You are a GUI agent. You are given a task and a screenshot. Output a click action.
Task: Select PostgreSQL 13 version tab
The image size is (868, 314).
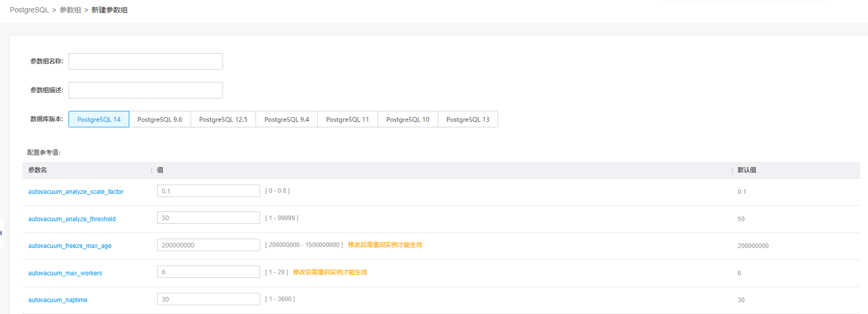(x=468, y=119)
